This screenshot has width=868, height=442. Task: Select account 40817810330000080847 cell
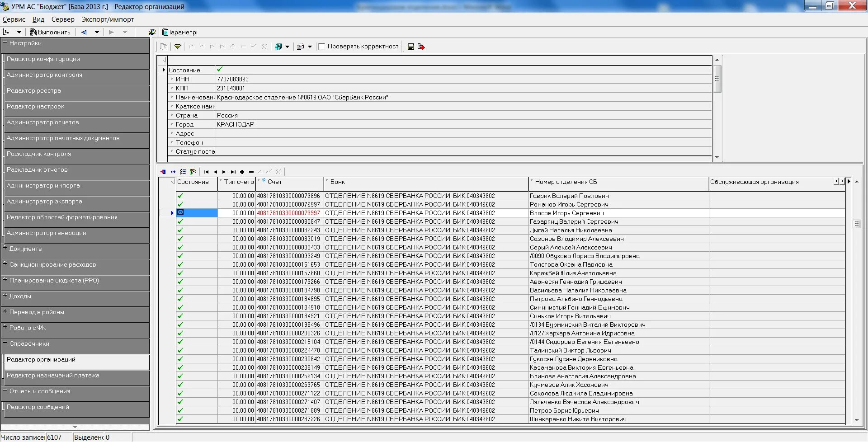click(289, 221)
